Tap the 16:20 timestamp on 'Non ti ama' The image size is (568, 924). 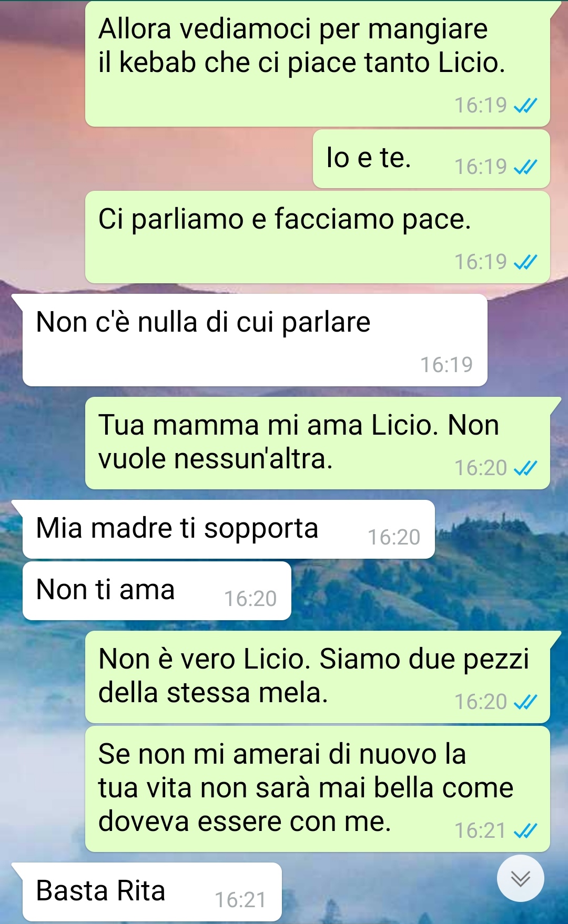[250, 599]
